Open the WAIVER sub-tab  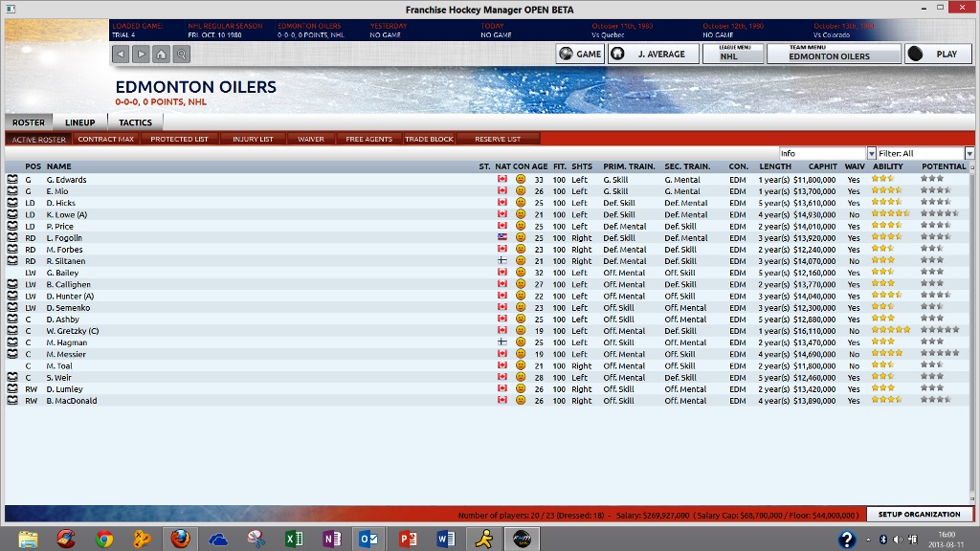311,139
